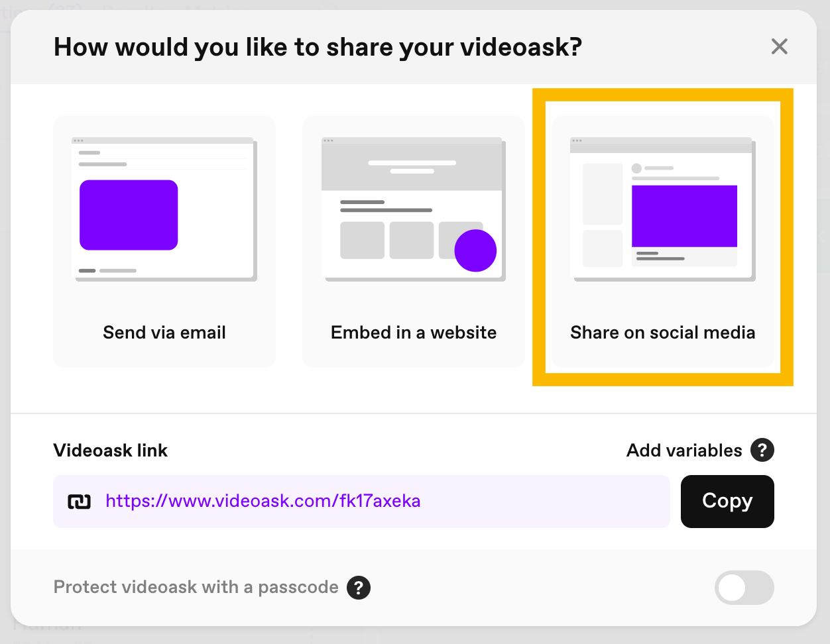Click empty area of the videoask link field
This screenshot has width=830, height=644.
(x=544, y=502)
